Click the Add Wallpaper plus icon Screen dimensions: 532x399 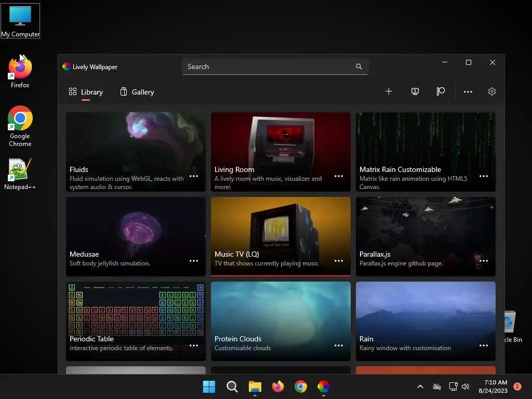pos(389,91)
